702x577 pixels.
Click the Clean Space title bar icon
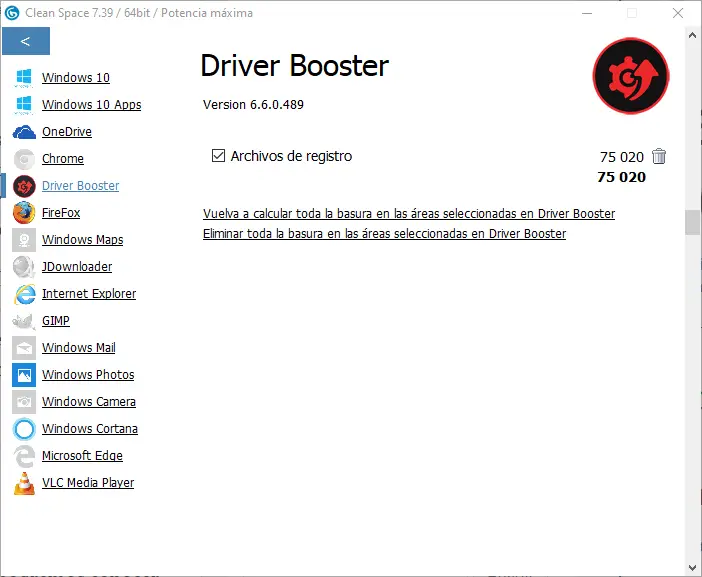pyautogui.click(x=12, y=13)
